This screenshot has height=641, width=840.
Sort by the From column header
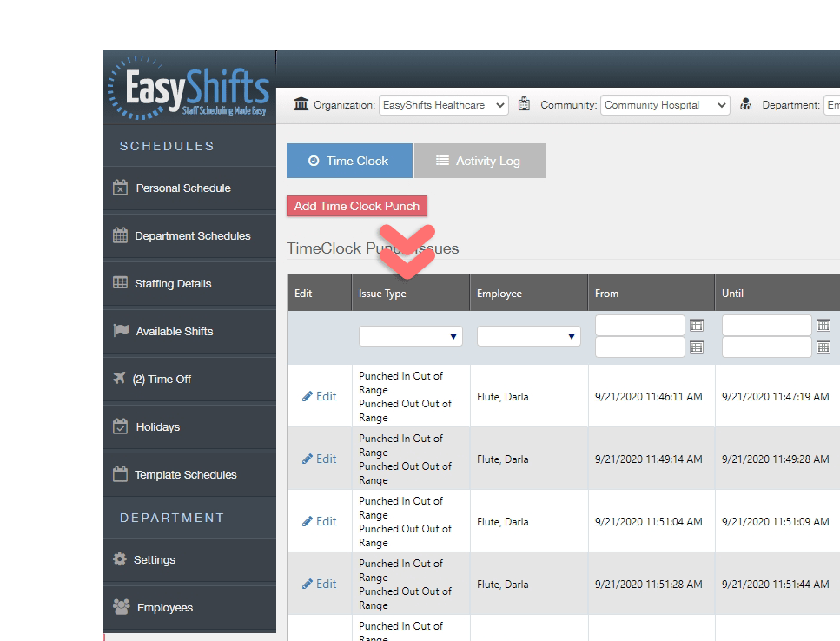pos(606,294)
